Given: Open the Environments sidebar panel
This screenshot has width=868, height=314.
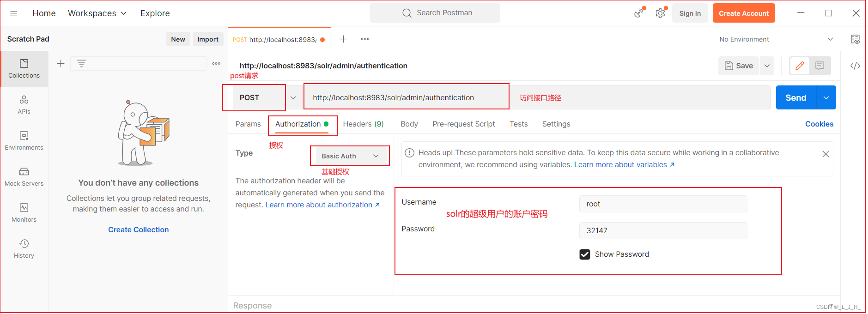Looking at the screenshot, I should (24, 141).
